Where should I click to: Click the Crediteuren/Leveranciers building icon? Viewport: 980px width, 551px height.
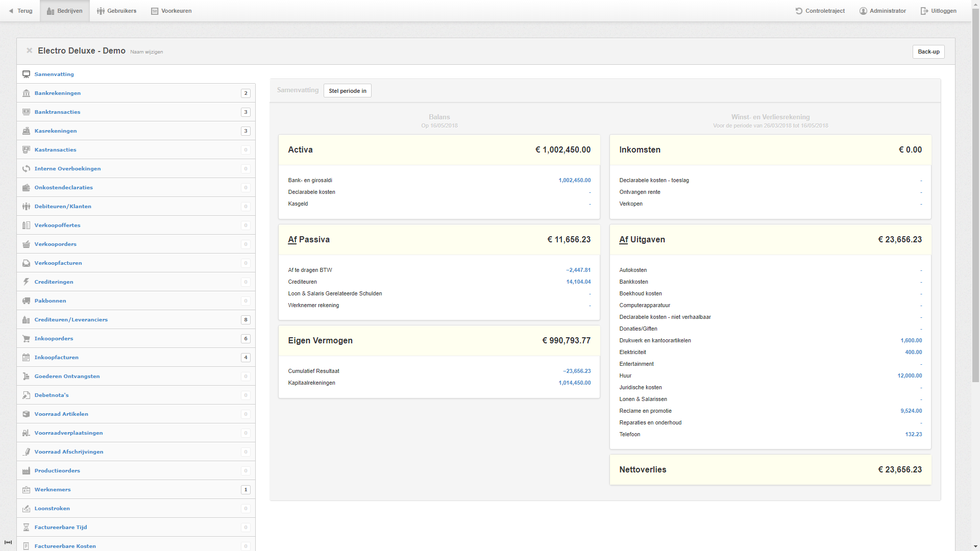(26, 320)
